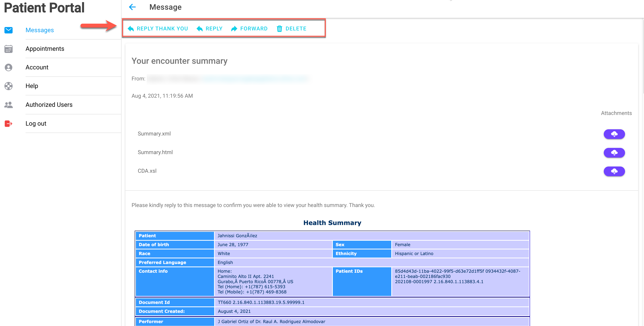Open Appointments from the sidebar
644x326 pixels.
[x=45, y=49]
